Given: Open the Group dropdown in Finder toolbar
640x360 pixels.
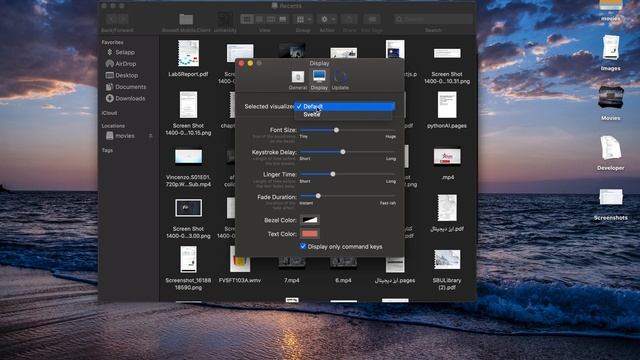Looking at the screenshot, I should (x=303, y=19).
